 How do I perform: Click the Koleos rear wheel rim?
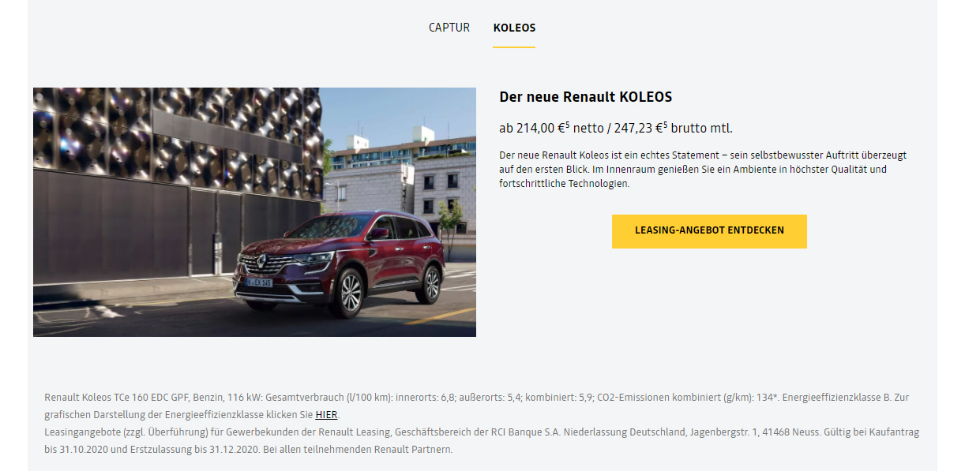click(x=431, y=285)
